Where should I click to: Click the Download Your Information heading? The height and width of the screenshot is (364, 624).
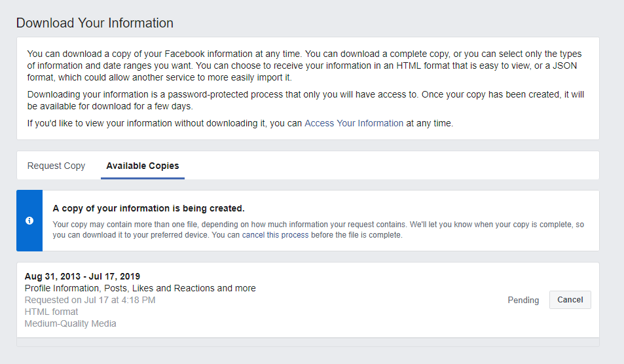(95, 23)
